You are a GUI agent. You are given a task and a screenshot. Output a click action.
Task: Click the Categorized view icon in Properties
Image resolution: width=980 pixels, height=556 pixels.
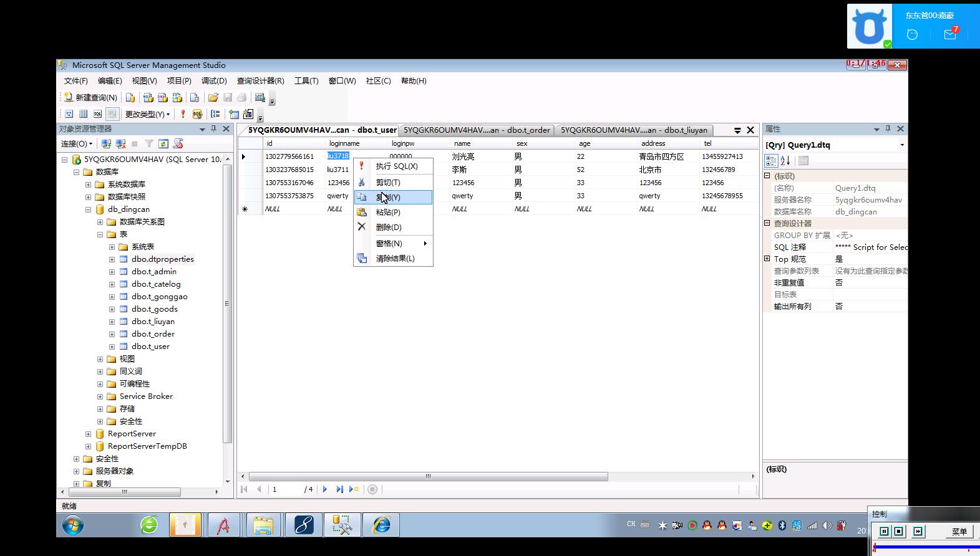[x=772, y=160]
